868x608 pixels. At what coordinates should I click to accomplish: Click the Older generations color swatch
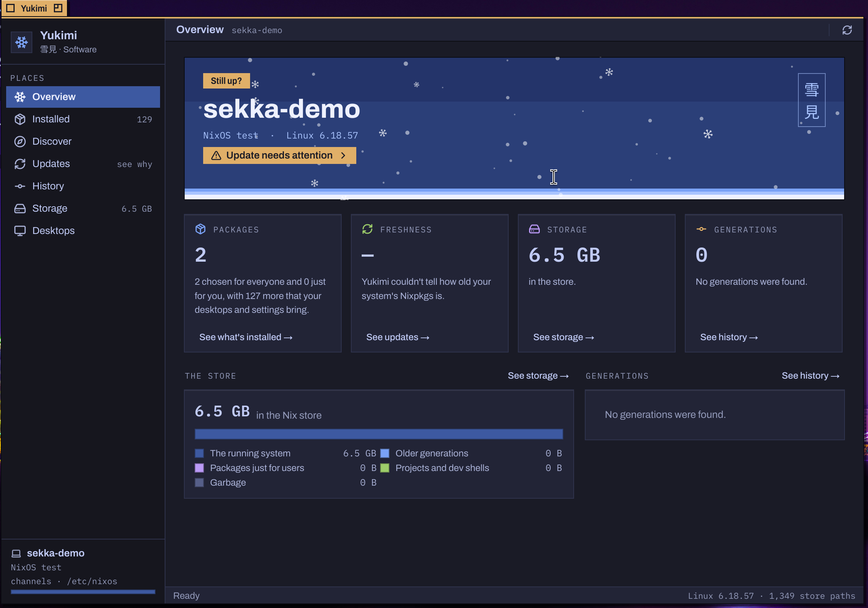click(385, 453)
